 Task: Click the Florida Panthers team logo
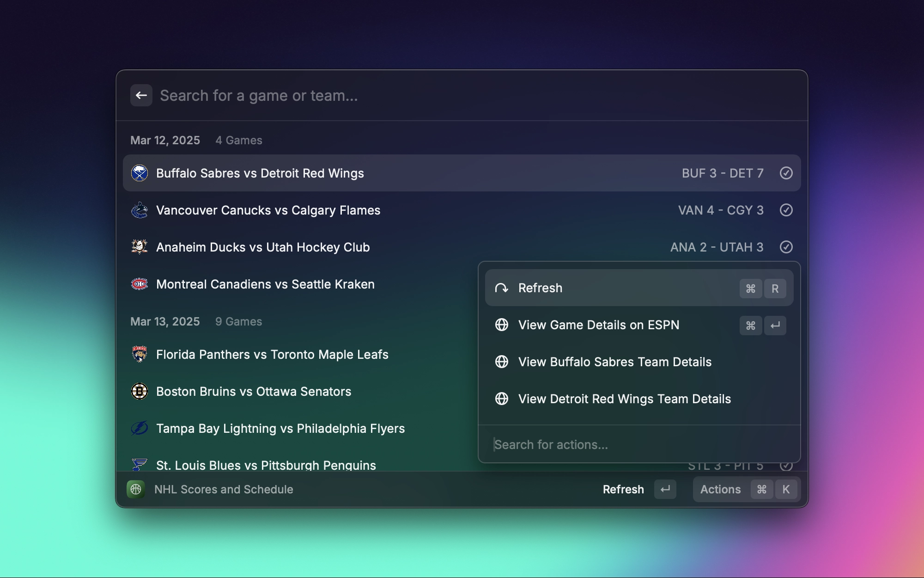coord(139,354)
